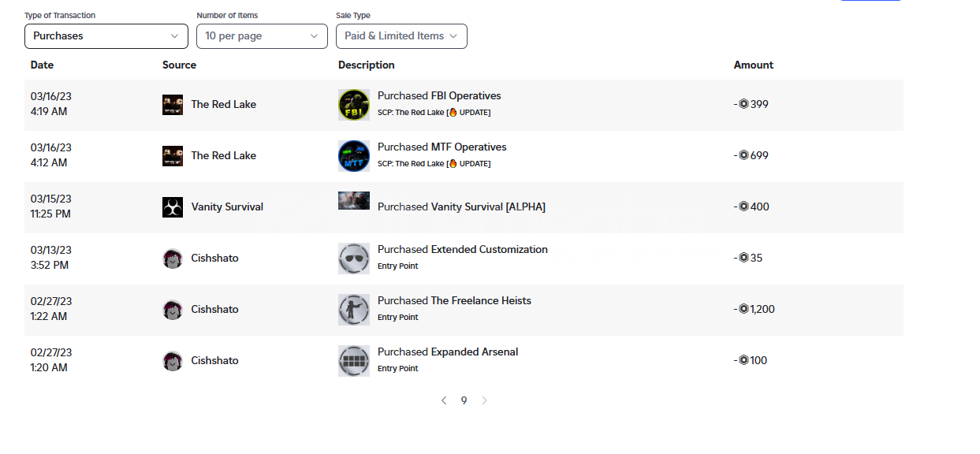Image resolution: width=980 pixels, height=454 pixels.
Task: Click the Extended Customization sunglasses icon
Action: click(x=354, y=259)
